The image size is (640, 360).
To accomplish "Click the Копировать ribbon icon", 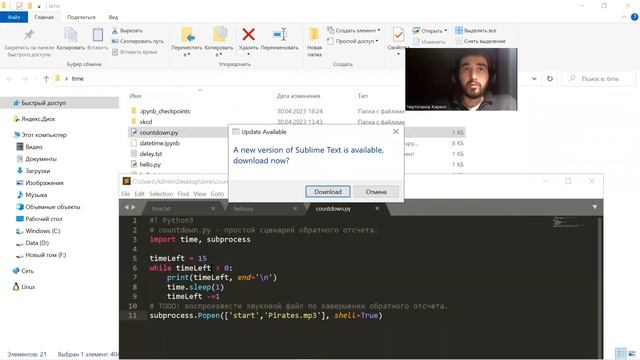I will [x=71, y=35].
